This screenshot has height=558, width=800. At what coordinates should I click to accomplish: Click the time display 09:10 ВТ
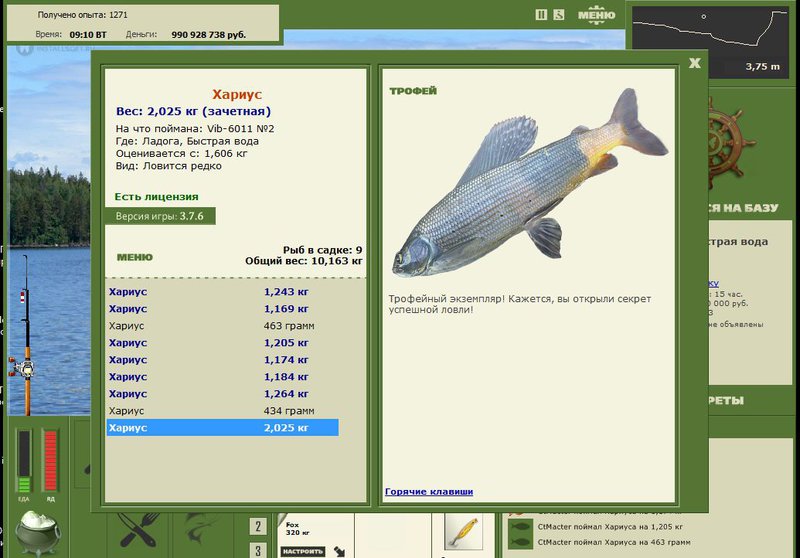tap(88, 35)
